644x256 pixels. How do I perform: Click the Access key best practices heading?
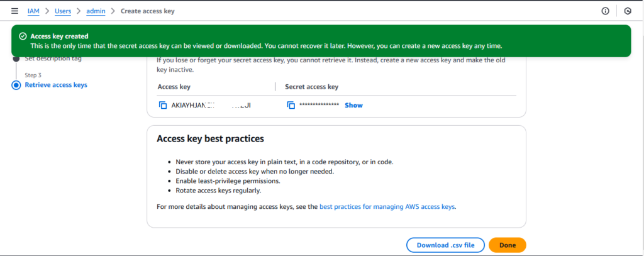click(x=210, y=139)
